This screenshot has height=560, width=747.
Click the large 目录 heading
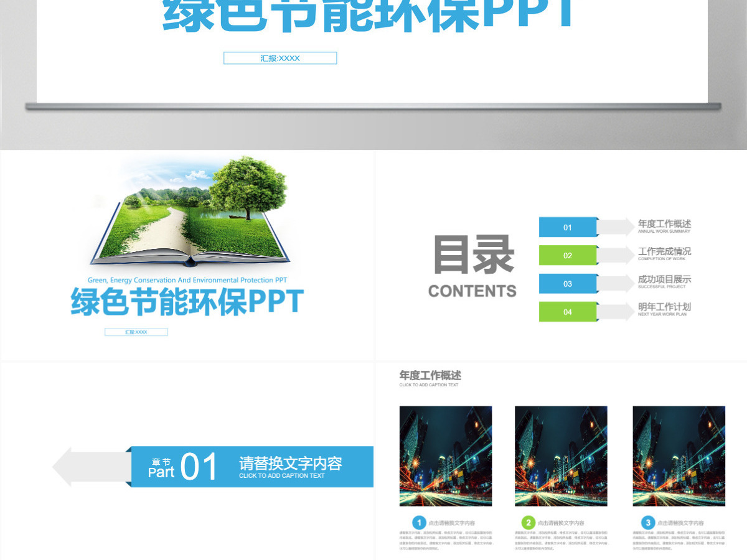[x=474, y=254]
